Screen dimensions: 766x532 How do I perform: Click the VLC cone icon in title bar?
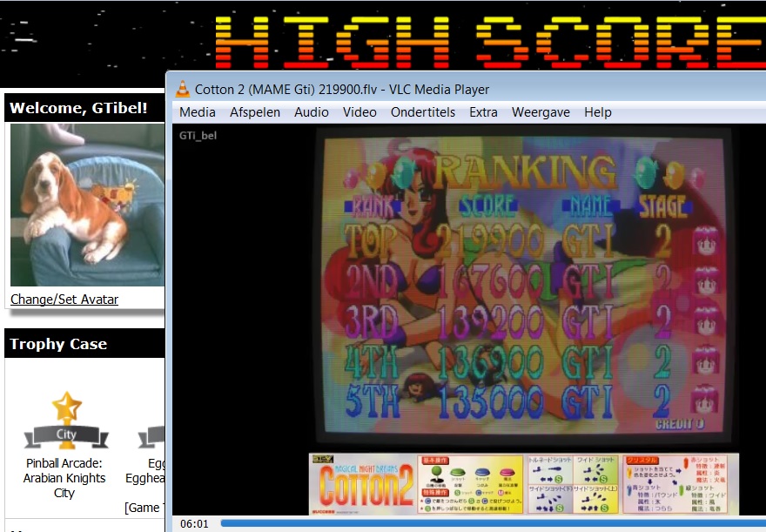coord(182,89)
